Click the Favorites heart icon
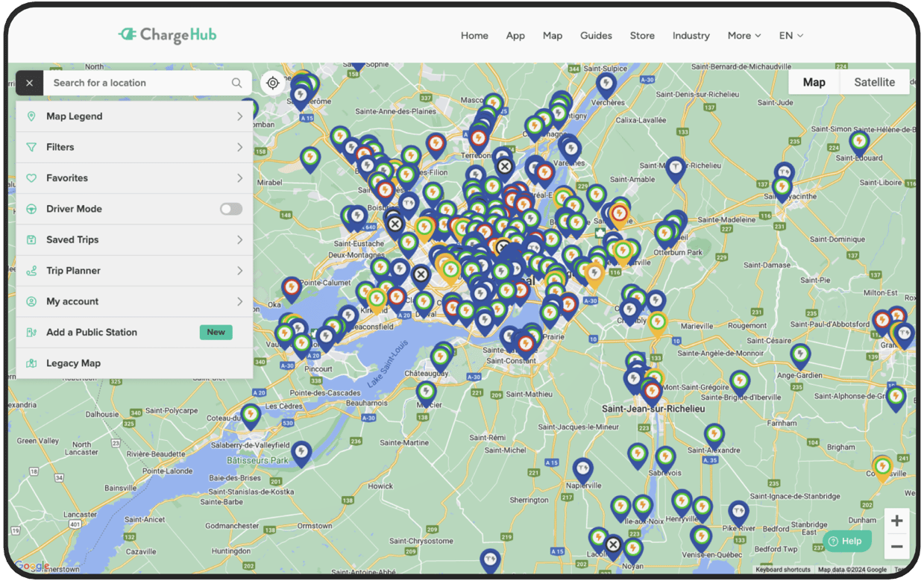 [31, 178]
